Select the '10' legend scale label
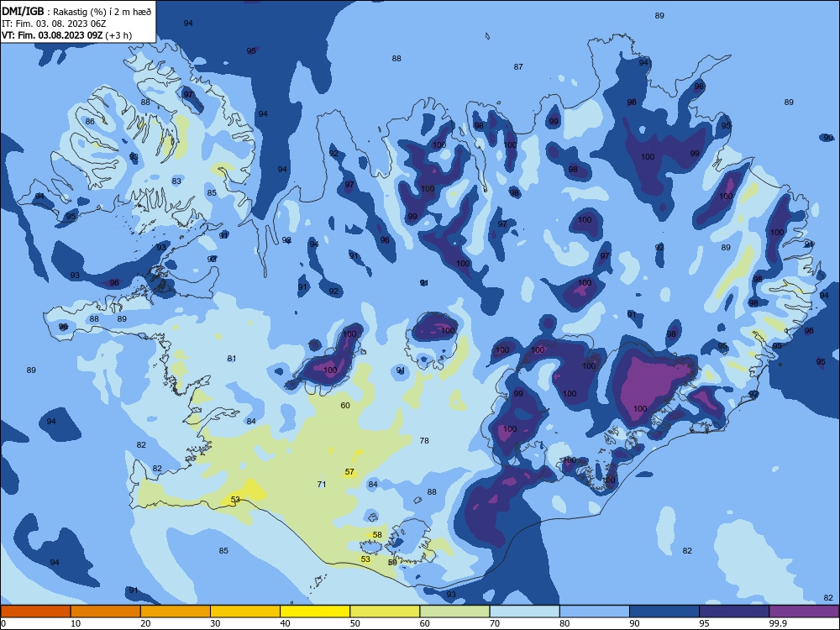 [76, 623]
